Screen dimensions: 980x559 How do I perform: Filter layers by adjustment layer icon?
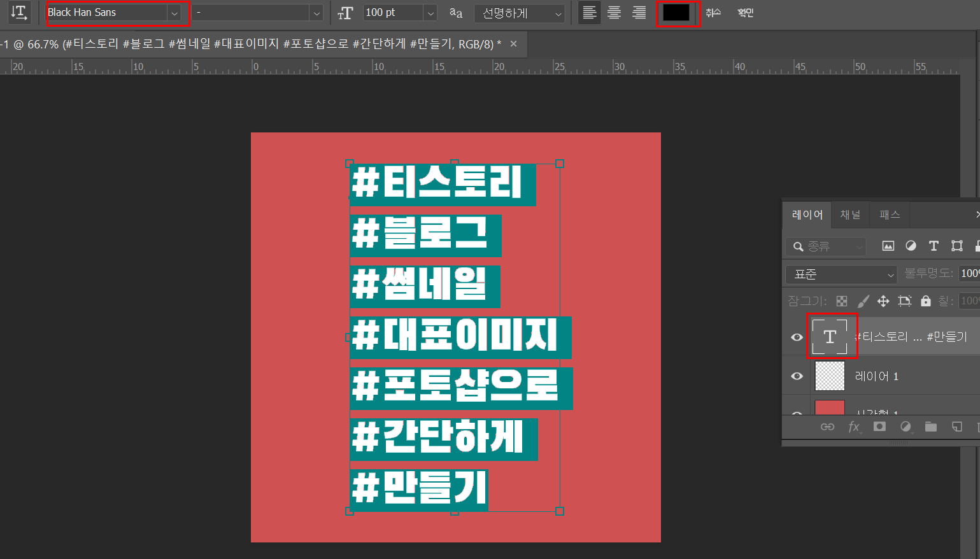point(911,246)
